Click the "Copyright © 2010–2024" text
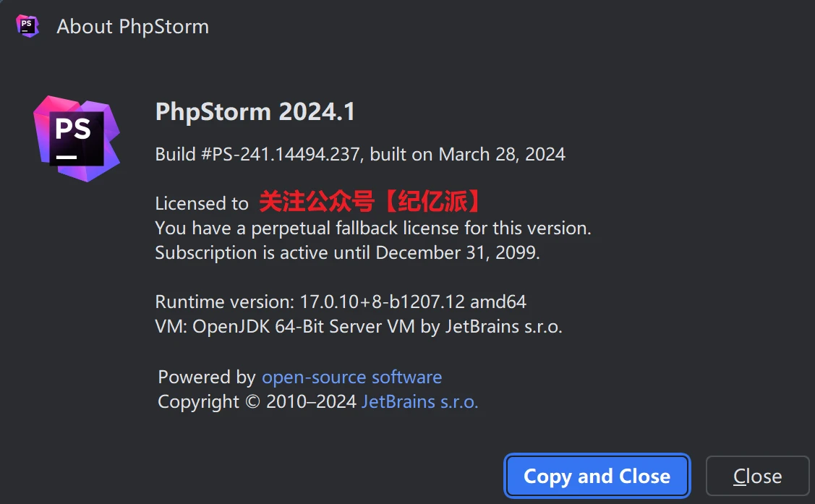This screenshot has height=504, width=815. pyautogui.click(x=257, y=401)
